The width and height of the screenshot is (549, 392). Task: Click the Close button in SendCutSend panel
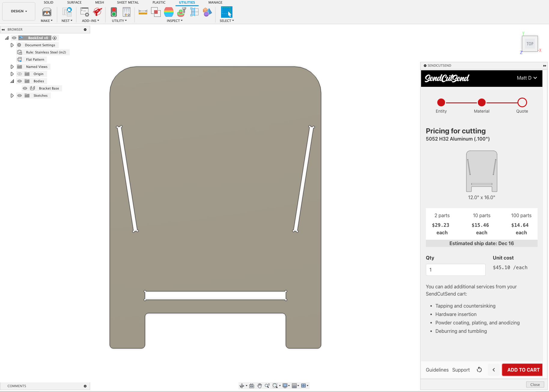535,384
